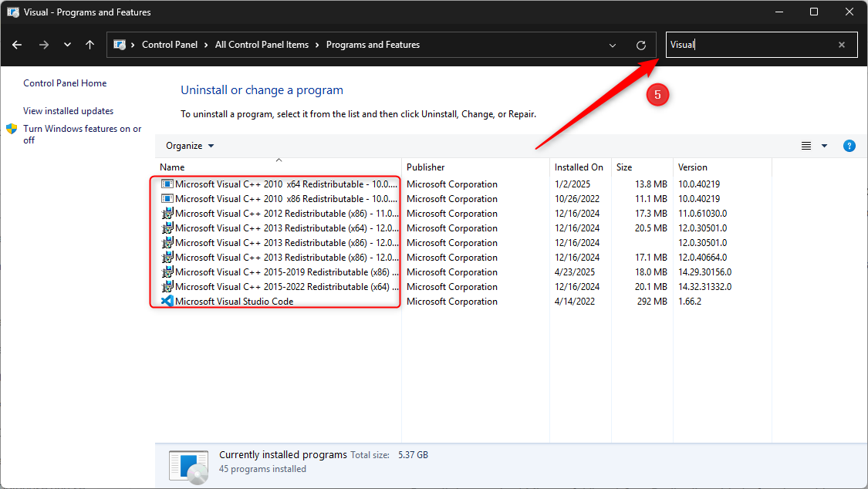Click icon of Visual C++ 2010 x64 row

click(167, 184)
